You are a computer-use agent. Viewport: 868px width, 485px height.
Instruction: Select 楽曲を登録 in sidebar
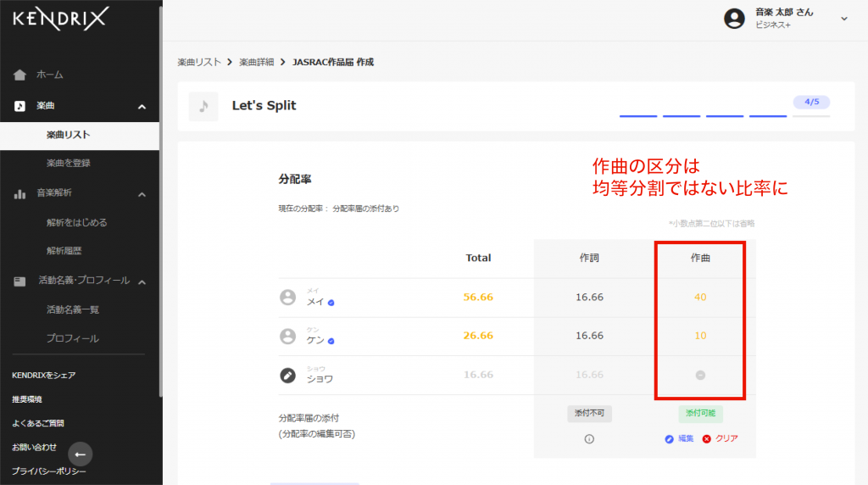coord(69,163)
